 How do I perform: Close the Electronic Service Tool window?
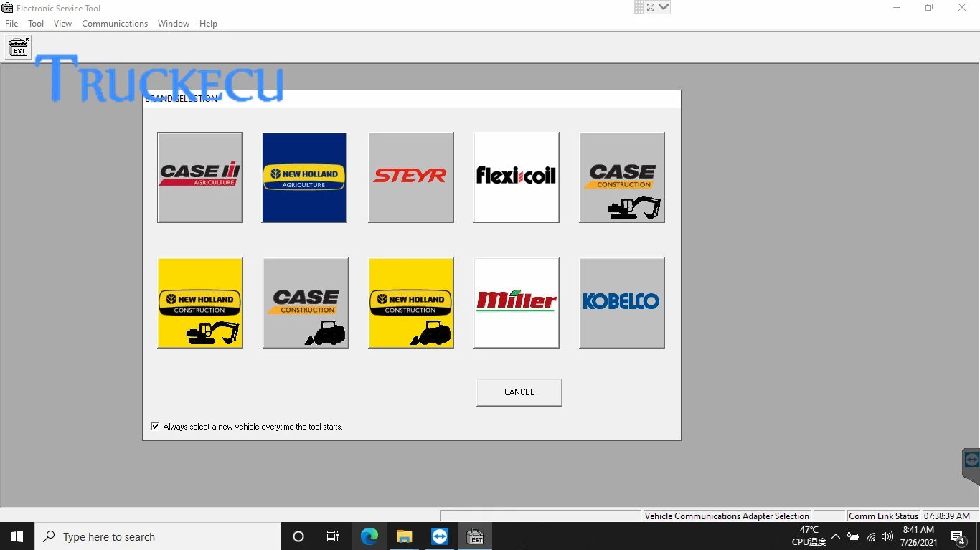click(962, 8)
